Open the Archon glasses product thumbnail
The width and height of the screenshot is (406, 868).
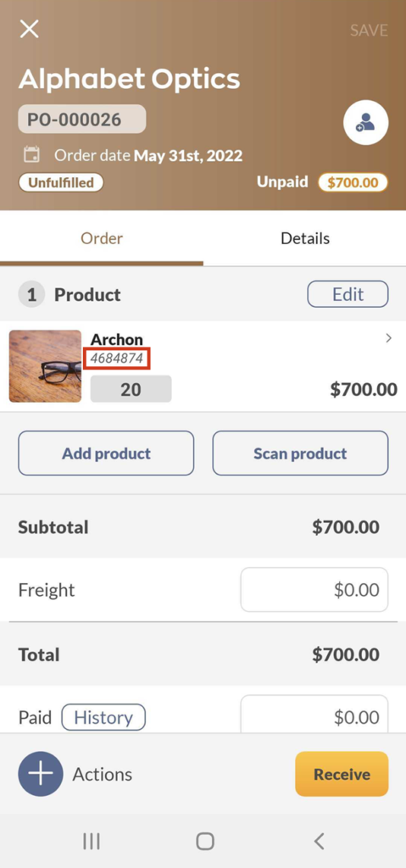point(46,366)
